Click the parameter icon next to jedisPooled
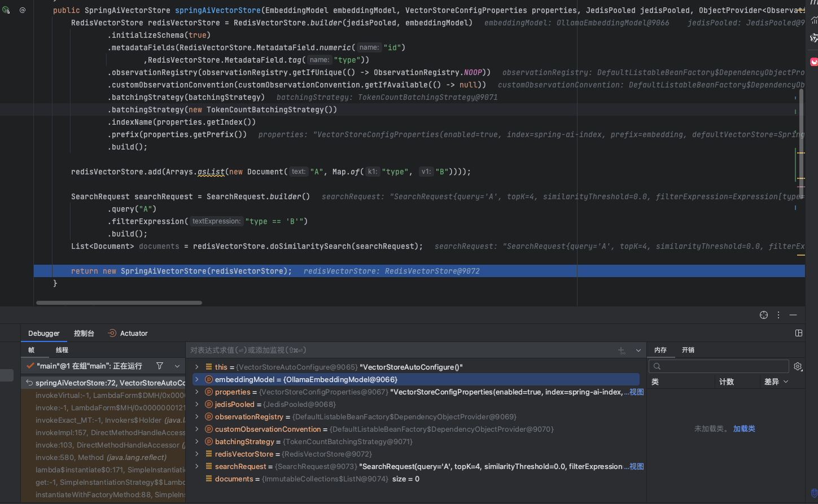Screen dimensions: 818x504 (x=209, y=404)
